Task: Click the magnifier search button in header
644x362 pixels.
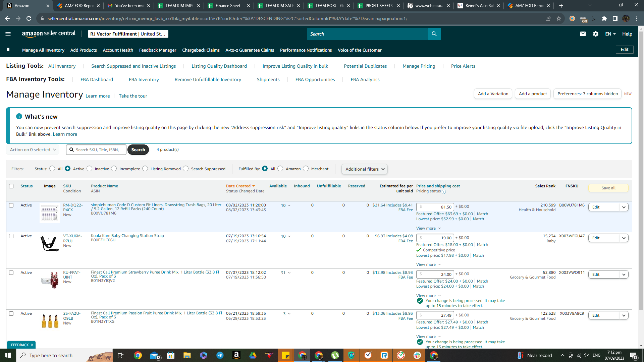Action: click(x=434, y=34)
